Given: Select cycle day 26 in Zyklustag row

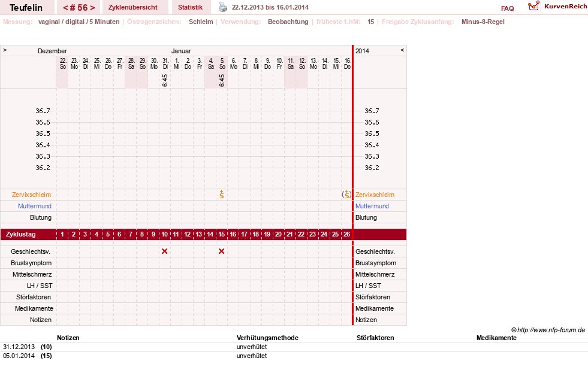Looking at the screenshot, I should 346,235.
